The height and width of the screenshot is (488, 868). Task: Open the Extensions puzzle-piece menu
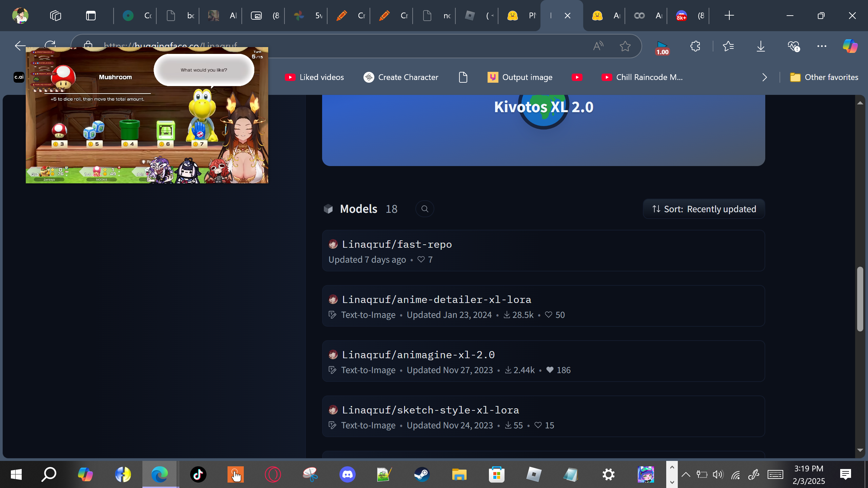pos(695,46)
